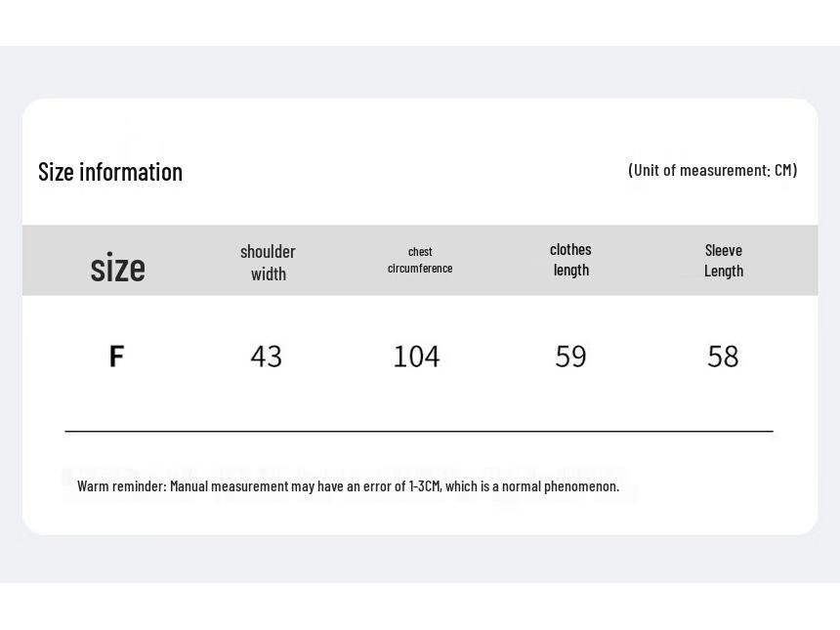Click the clothes length value 59
Image resolution: width=840 pixels, height=630 pixels.
pos(571,357)
